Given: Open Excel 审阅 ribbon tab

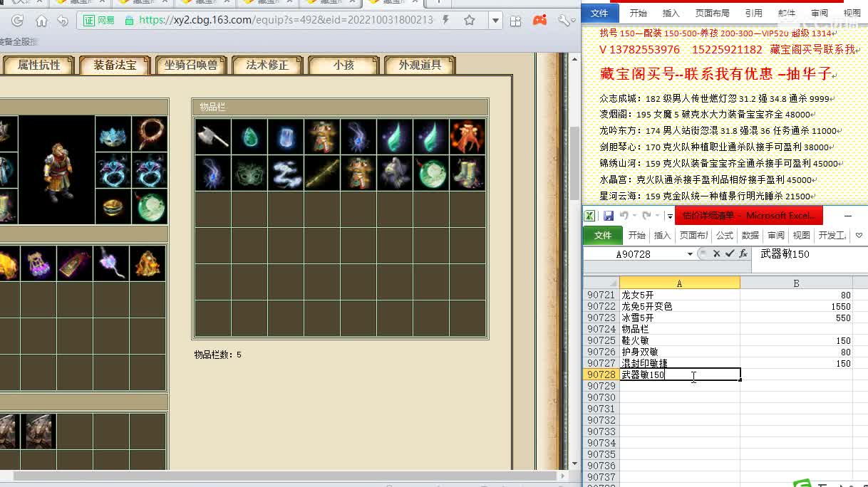Looking at the screenshot, I should (776, 236).
